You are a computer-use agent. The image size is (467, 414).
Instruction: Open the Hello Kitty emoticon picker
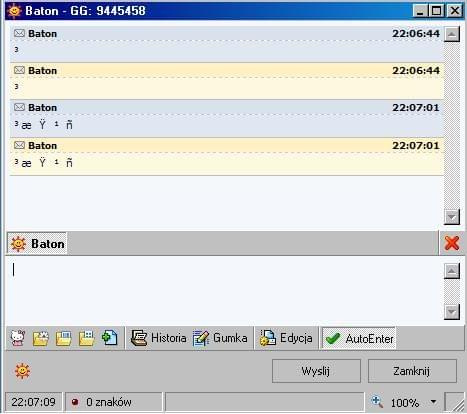(18, 338)
